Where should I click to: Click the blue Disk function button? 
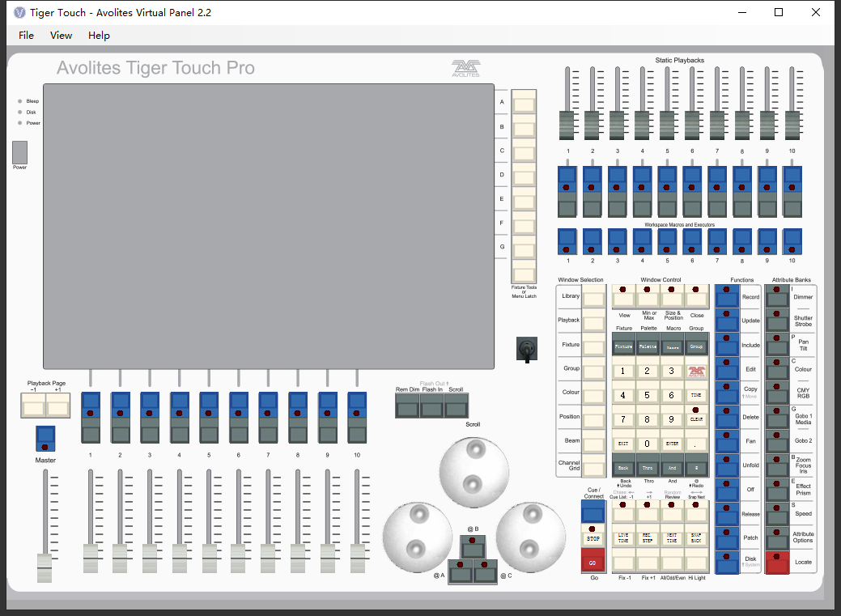coord(727,562)
